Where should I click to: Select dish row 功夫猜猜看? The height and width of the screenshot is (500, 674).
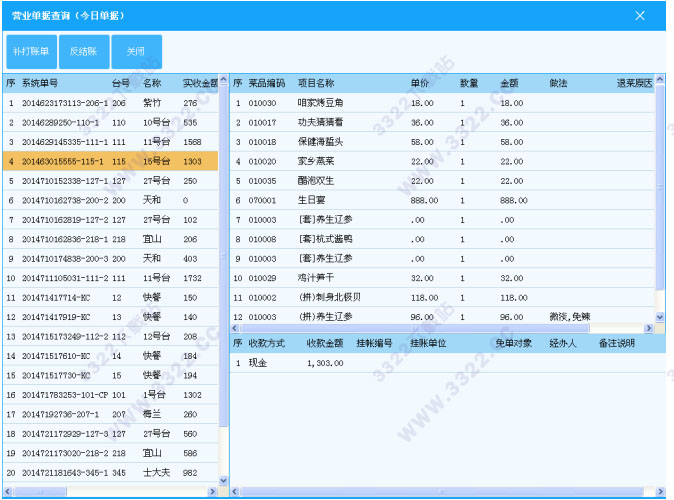click(443, 123)
